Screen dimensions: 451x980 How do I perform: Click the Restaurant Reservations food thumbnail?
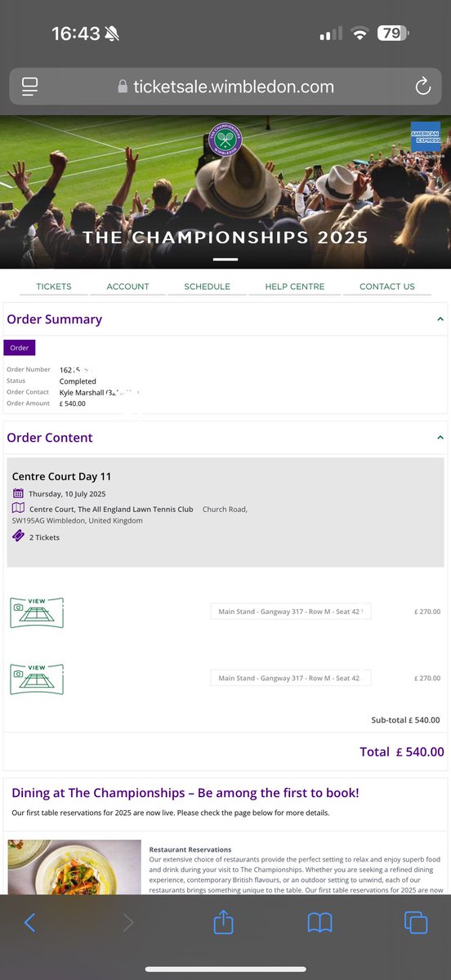pos(74,867)
